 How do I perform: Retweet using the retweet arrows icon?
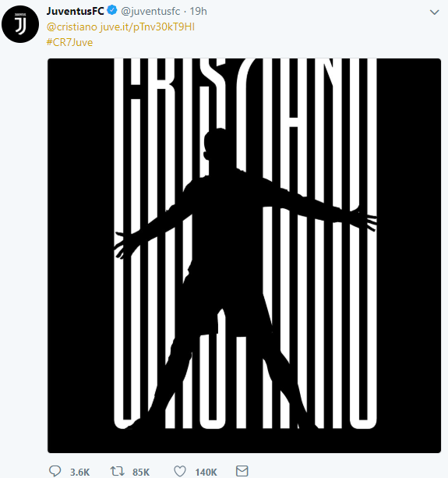pos(117,471)
